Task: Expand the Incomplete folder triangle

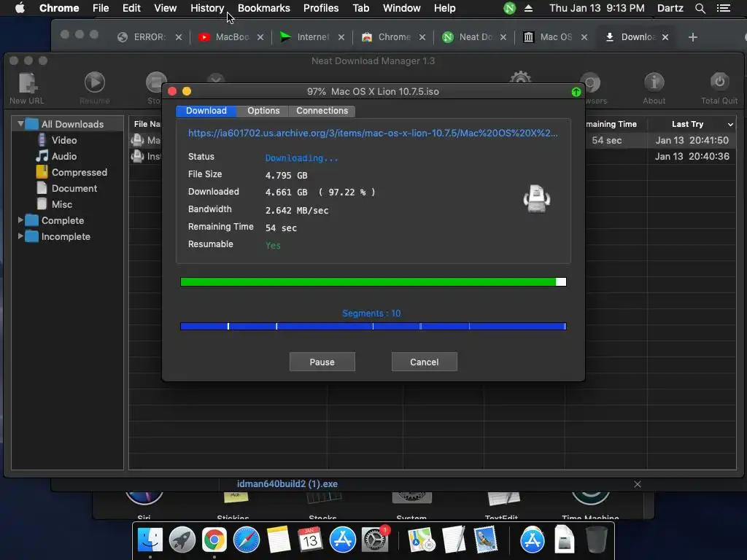Action: click(20, 236)
